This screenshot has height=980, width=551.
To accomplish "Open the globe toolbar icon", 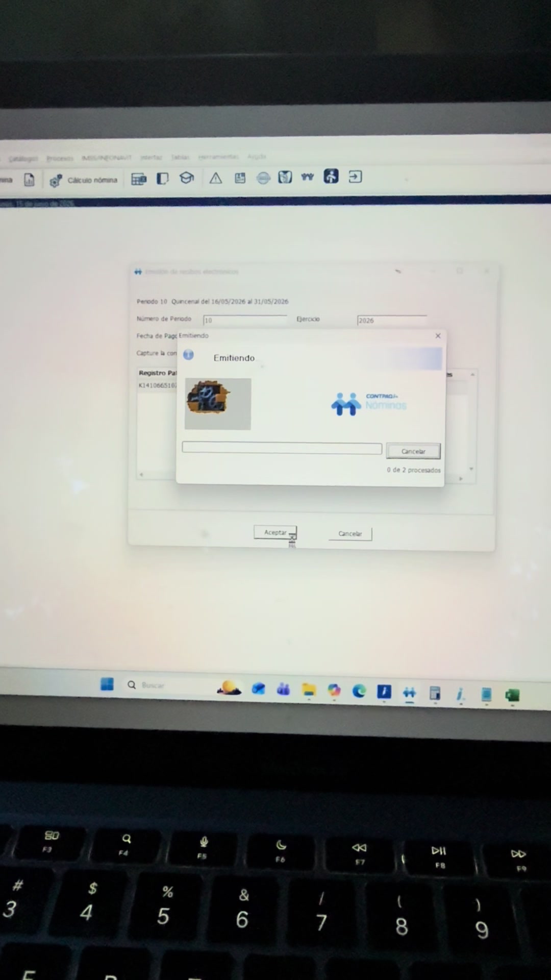I will (x=263, y=178).
